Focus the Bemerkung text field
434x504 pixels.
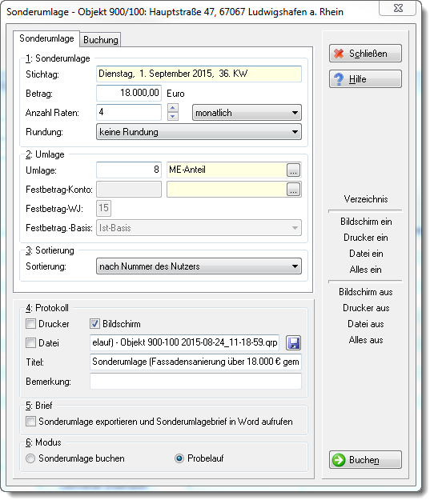click(x=195, y=382)
